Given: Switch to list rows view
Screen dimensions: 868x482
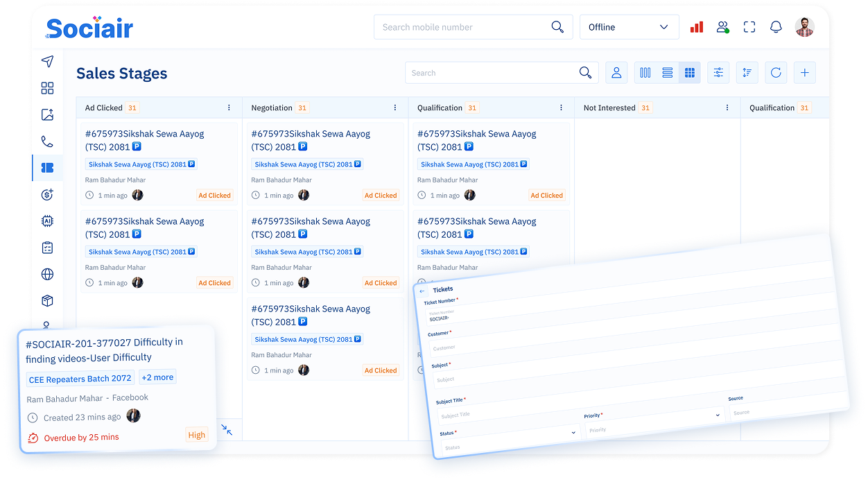Looking at the screenshot, I should (668, 73).
